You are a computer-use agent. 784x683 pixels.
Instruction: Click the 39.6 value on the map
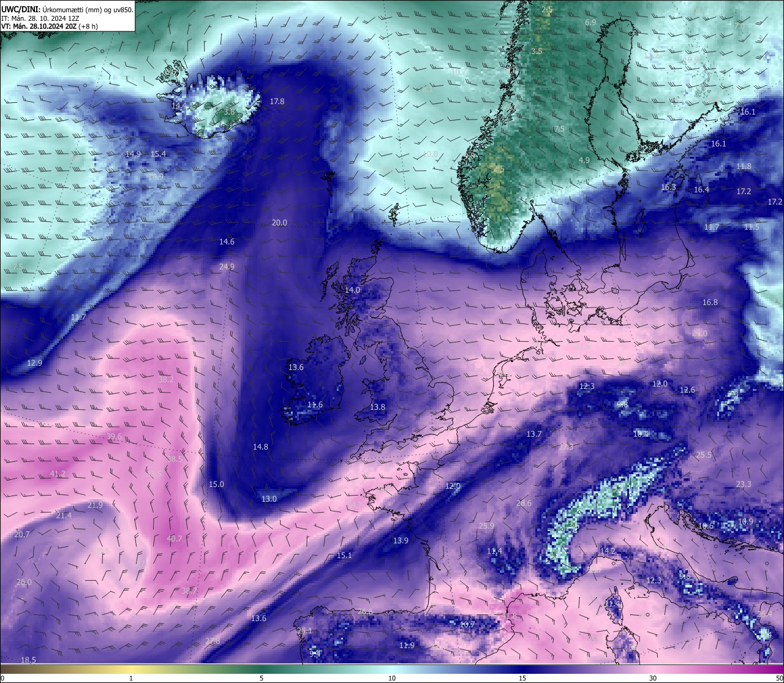[x=114, y=436]
